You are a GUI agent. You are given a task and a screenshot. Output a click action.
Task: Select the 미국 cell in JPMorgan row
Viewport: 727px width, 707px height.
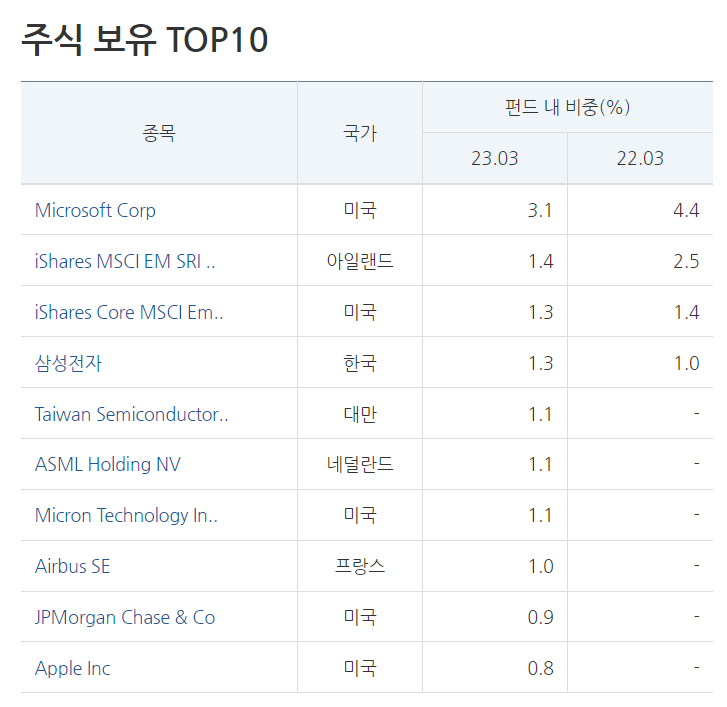click(360, 618)
